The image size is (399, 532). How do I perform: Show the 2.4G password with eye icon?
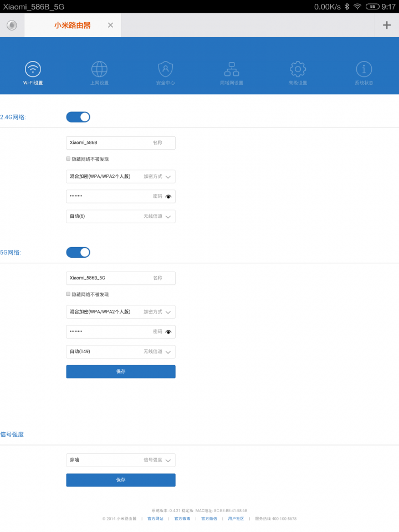pyautogui.click(x=168, y=196)
